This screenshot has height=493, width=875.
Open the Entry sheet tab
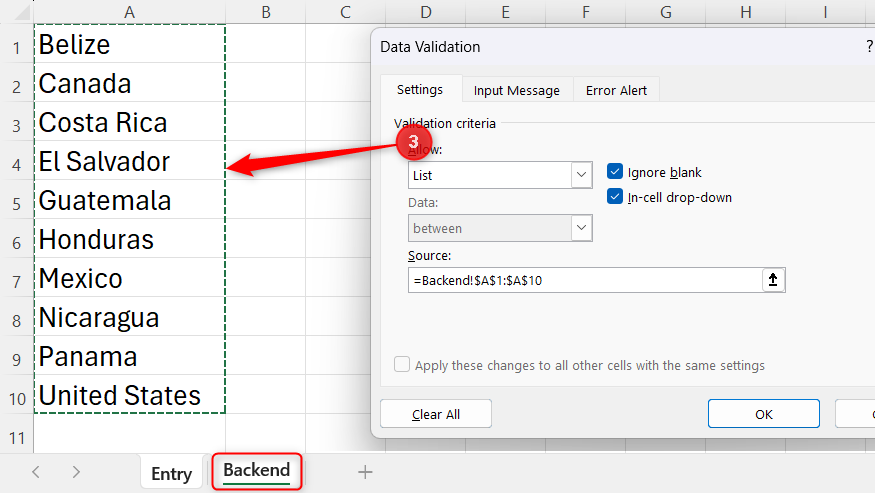click(x=171, y=473)
